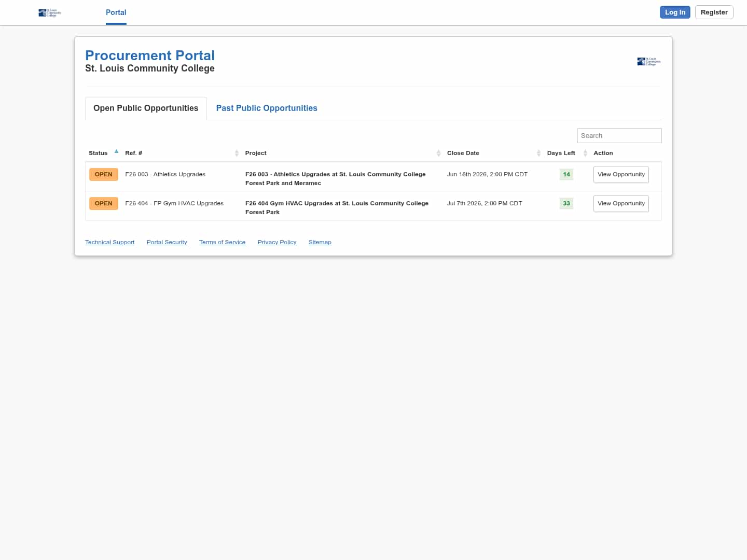Click sort arrows beside Days Left column
Image resolution: width=747 pixels, height=560 pixels.
click(585, 153)
